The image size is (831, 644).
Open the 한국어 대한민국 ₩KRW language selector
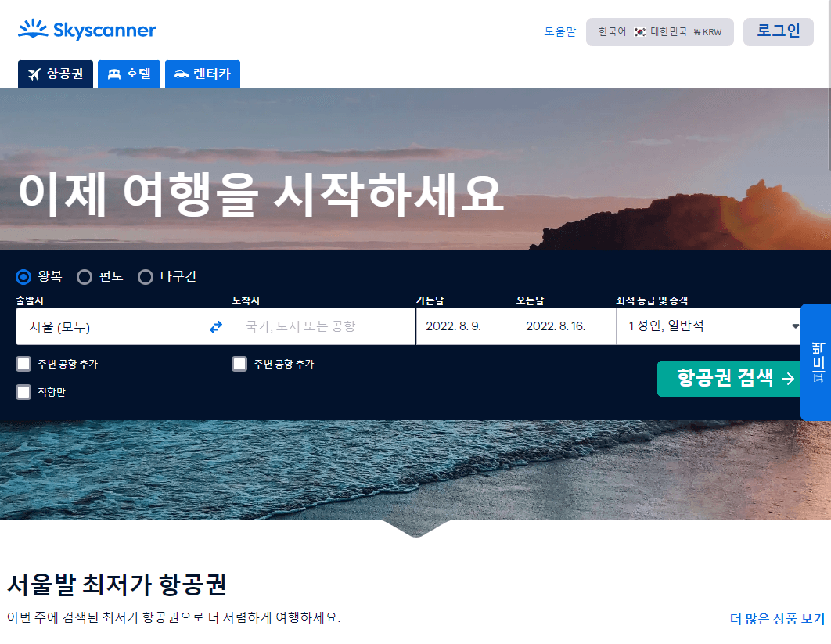point(660,32)
